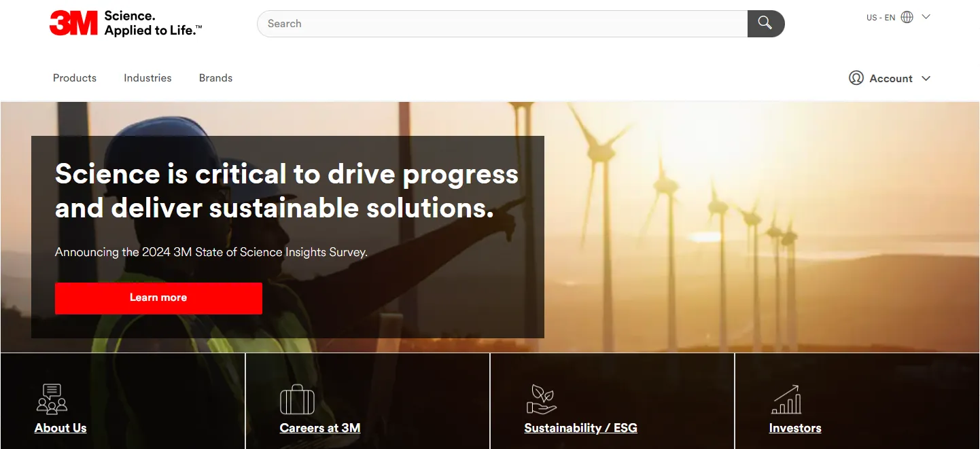Click the Account user profile icon
980x449 pixels.
(x=856, y=78)
